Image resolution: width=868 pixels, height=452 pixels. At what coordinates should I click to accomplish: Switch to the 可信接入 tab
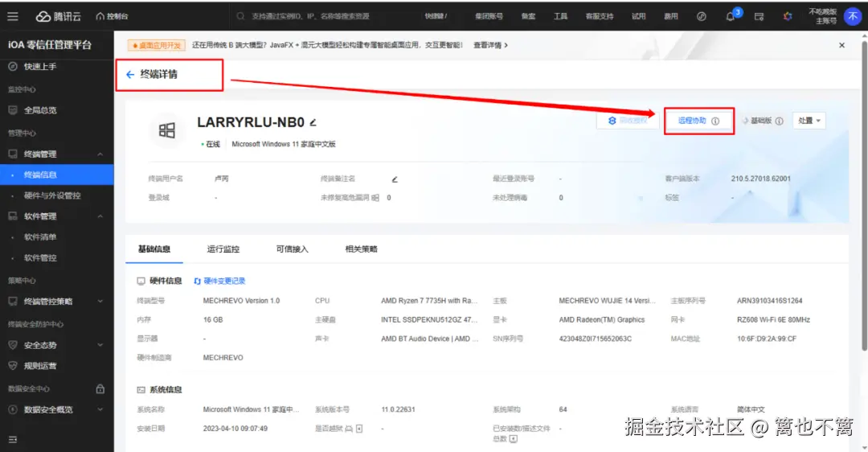(293, 249)
